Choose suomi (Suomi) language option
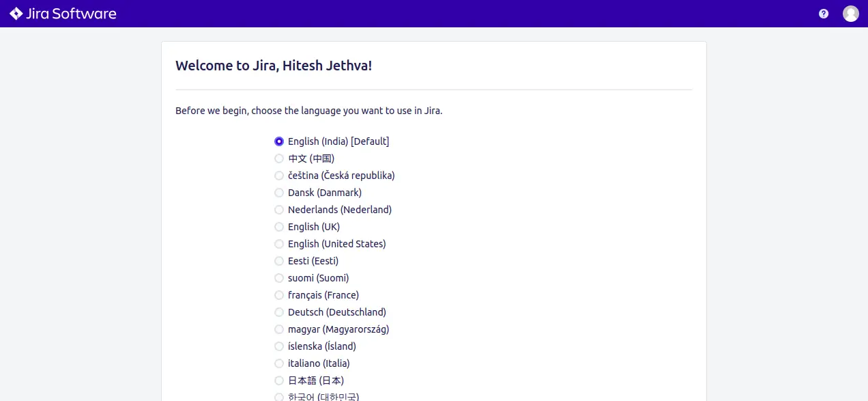Screen dimensions: 868x401 (279, 278)
